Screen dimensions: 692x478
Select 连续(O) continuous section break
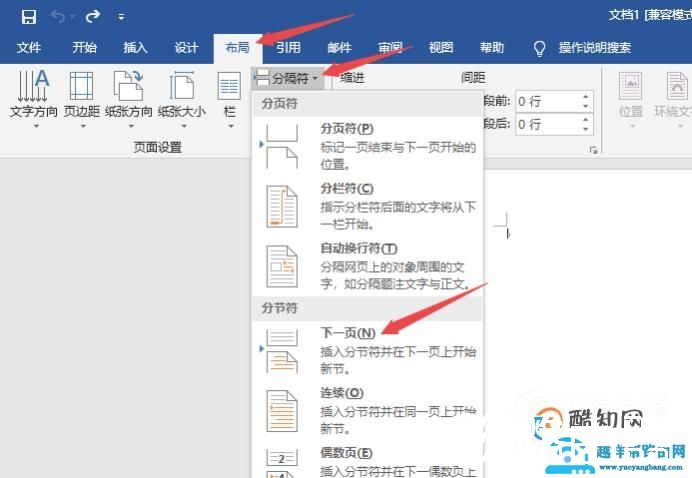(368, 411)
